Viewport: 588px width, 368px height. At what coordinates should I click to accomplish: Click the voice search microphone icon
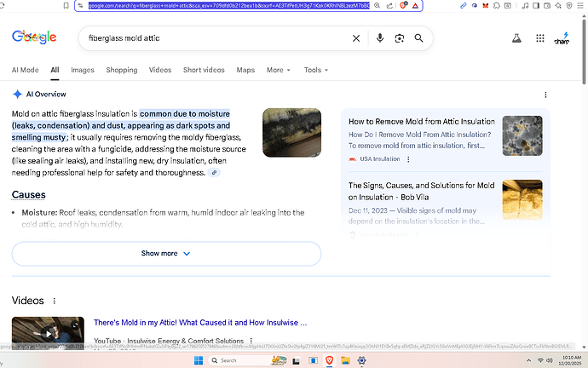pyautogui.click(x=378, y=38)
